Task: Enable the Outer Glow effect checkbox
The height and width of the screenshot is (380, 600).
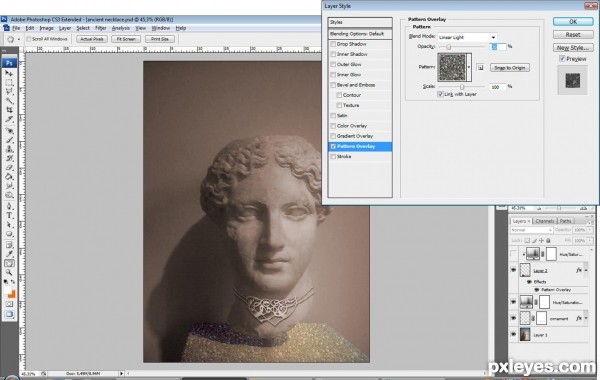Action: click(333, 65)
